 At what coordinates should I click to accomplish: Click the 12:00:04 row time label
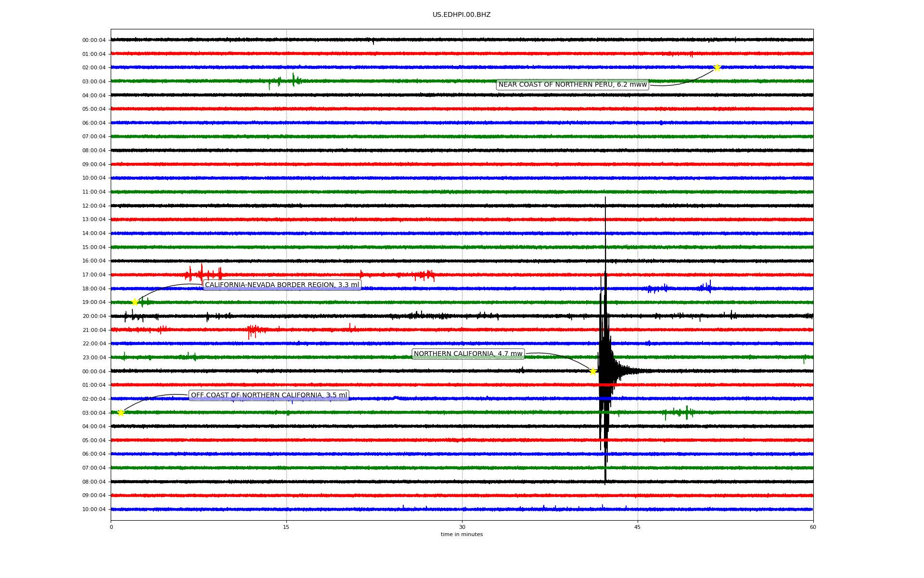coord(94,206)
